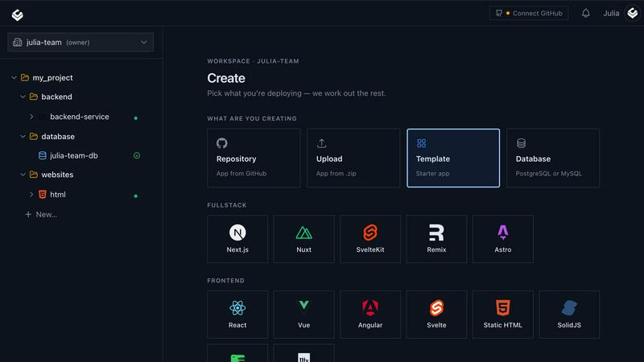
Task: Collapse the my_project folder chevron
Action: click(x=14, y=77)
